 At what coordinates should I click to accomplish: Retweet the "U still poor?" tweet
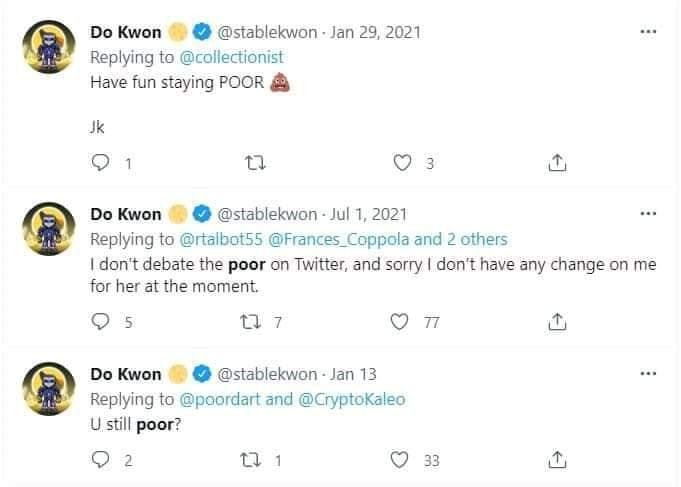251,460
